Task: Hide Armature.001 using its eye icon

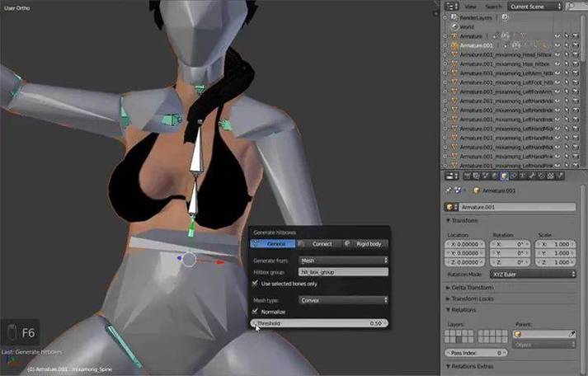Action: tap(557, 45)
